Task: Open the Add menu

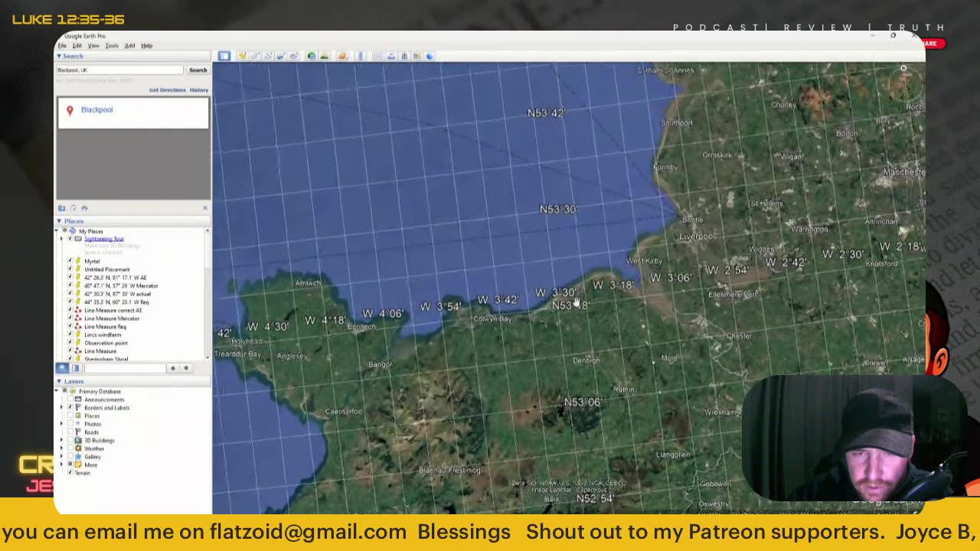Action: 129,46
